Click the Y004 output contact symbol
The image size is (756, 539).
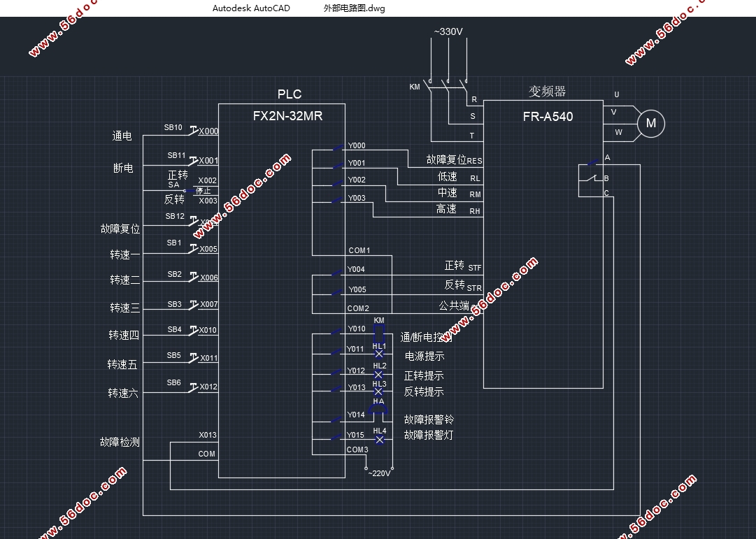338,273
